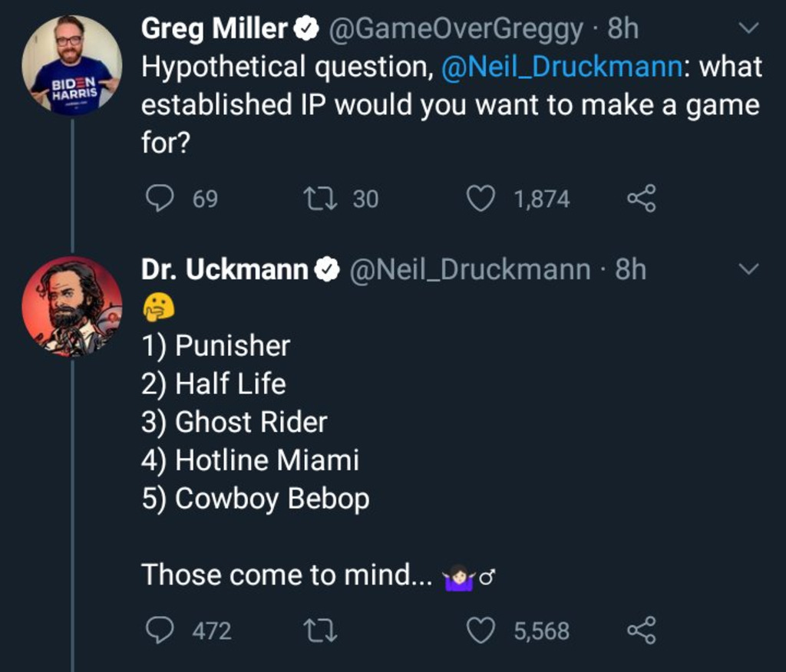786x672 pixels.
Task: Expand the chevron menu on Dr. Uckmann's tweet
Action: click(748, 270)
